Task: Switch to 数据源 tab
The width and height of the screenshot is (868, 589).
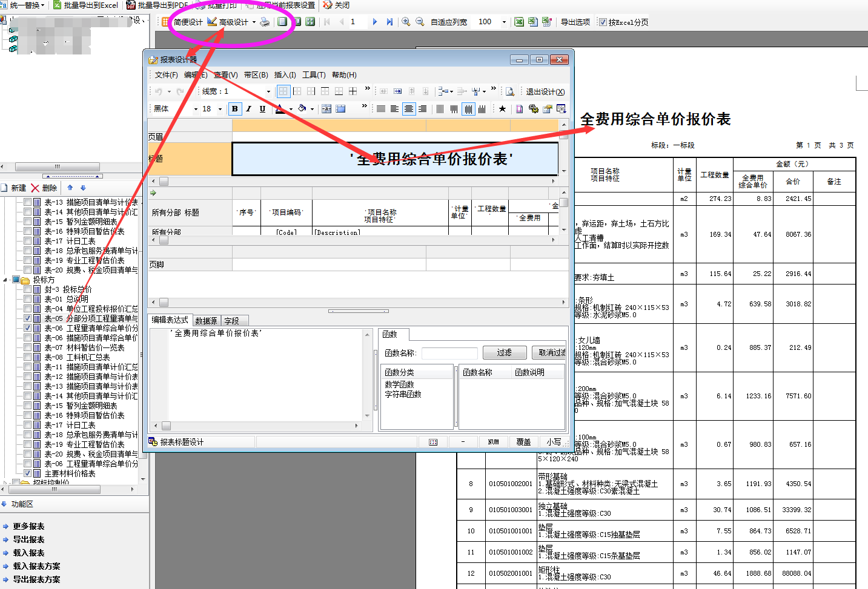Action: 206,321
